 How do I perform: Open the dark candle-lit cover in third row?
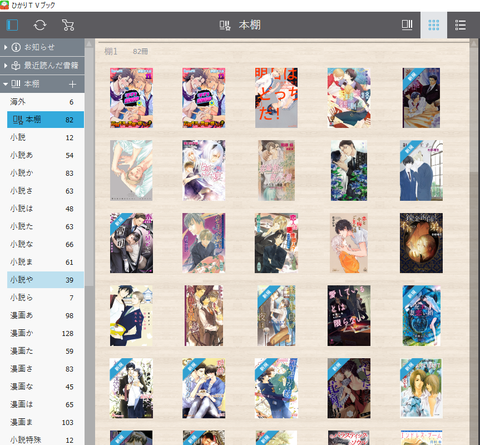click(x=421, y=243)
